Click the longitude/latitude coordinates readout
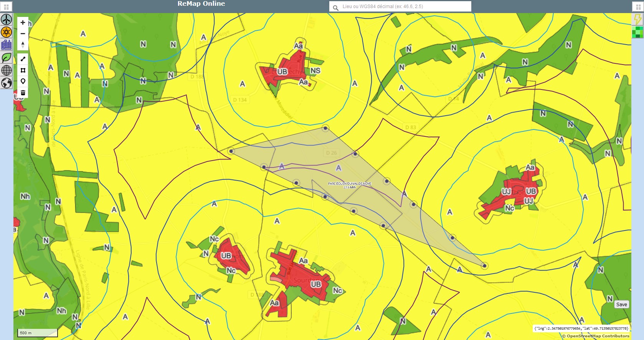This screenshot has height=340, width=644. point(581,328)
